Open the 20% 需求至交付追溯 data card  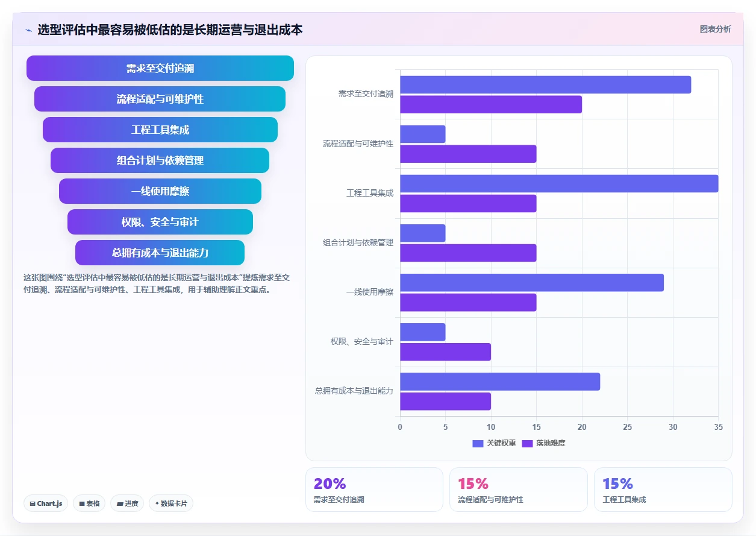click(374, 490)
